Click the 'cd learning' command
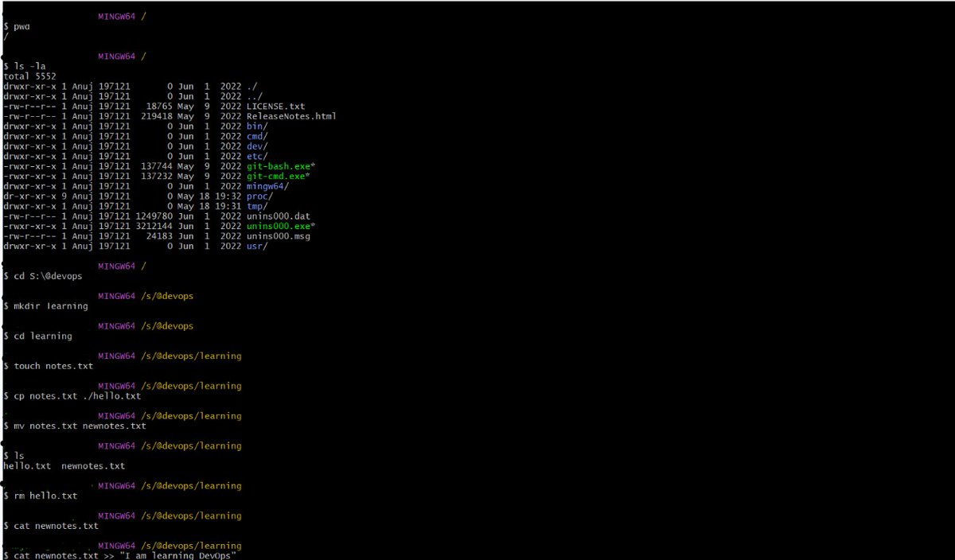The width and height of the screenshot is (955, 560). pos(43,336)
